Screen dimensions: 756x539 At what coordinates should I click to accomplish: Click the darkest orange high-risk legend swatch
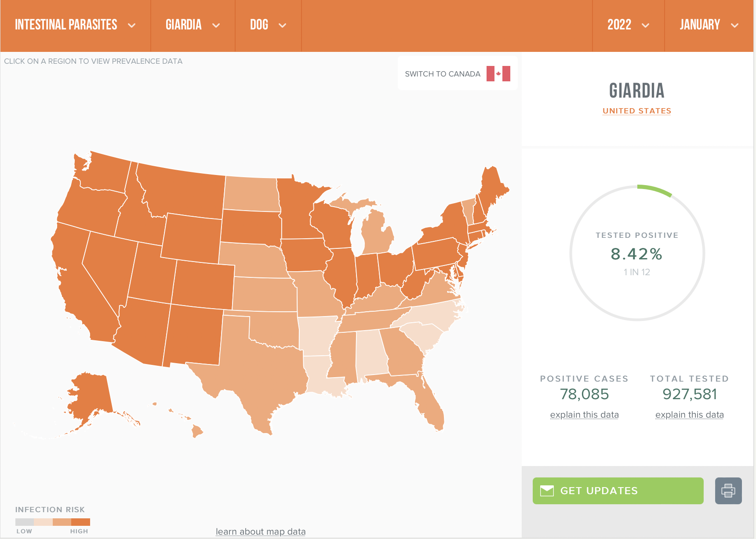tap(80, 522)
